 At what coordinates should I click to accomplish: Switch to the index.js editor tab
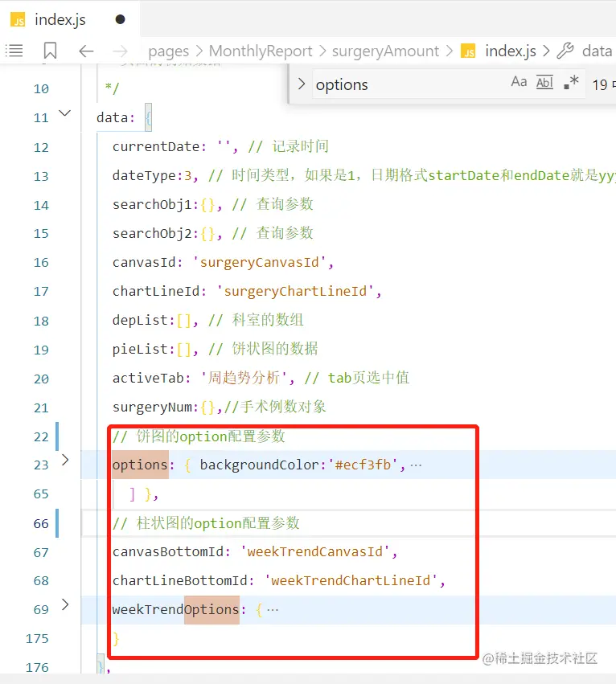coord(70,19)
